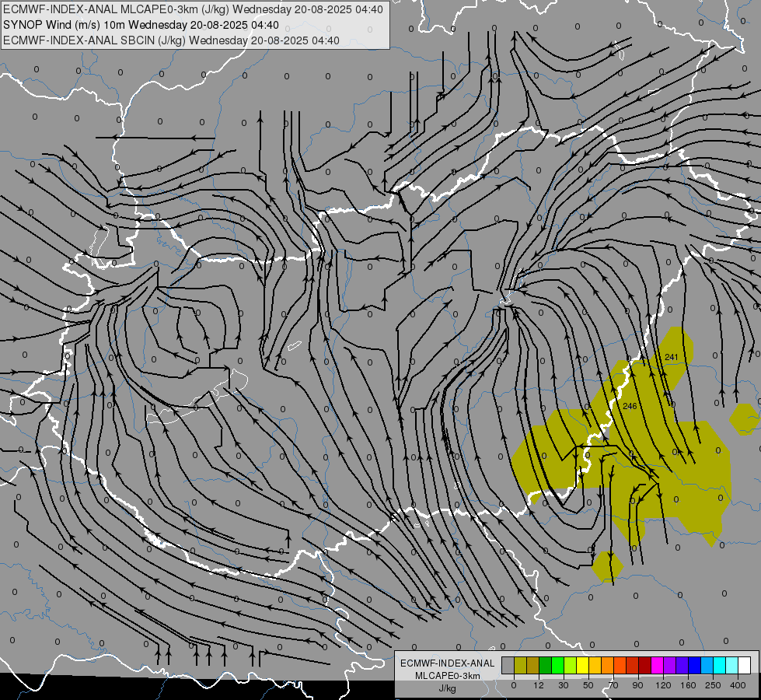Screen dimensions: 761x700
Task: Click the legend scale value 0
Action: (514, 685)
